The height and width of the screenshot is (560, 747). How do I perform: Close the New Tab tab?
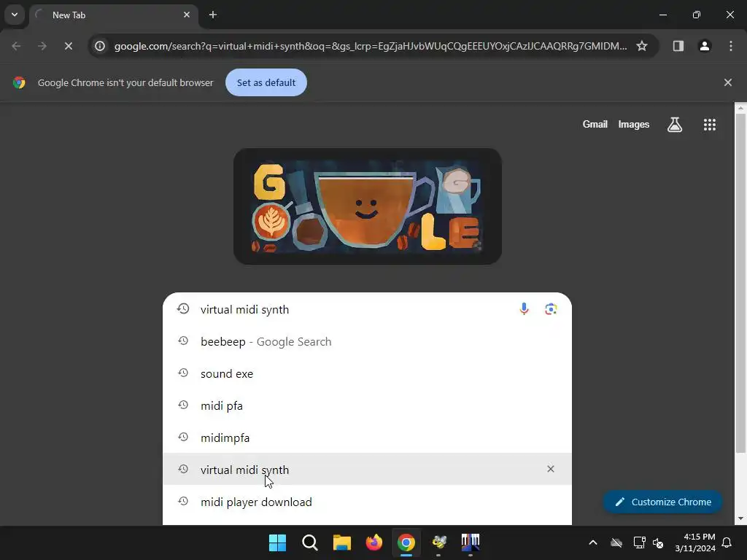187,15
